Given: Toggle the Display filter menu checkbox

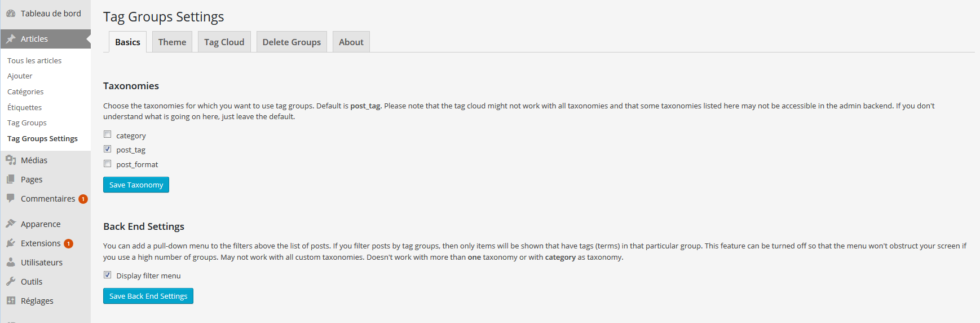Looking at the screenshot, I should (x=107, y=275).
